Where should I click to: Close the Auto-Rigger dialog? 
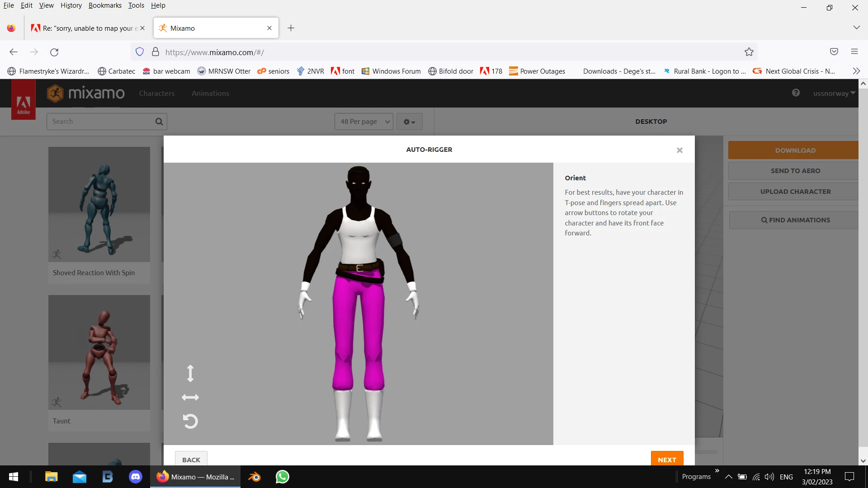(679, 150)
